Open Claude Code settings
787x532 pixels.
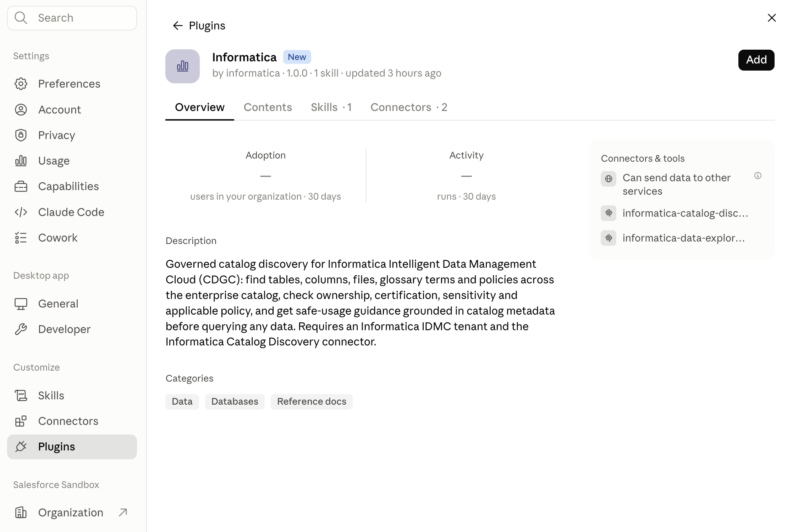click(x=72, y=212)
